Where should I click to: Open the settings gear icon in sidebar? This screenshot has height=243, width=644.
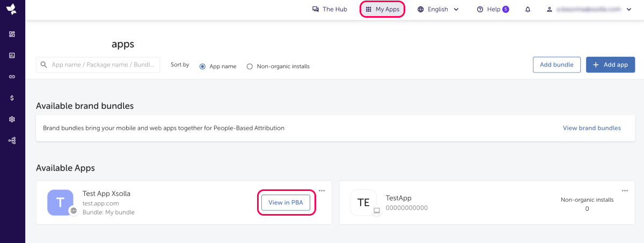(x=12, y=119)
